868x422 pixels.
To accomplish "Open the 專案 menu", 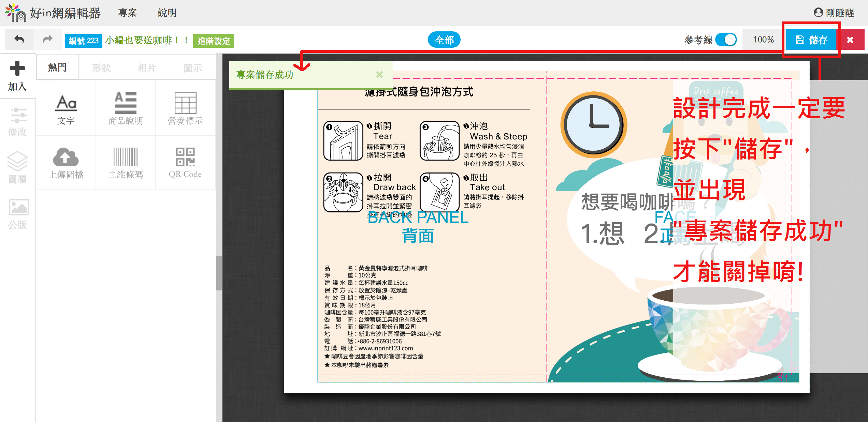I will (128, 13).
